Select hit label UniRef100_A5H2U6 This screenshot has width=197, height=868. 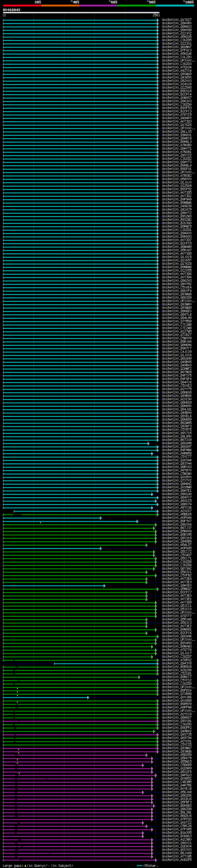[x=177, y=54]
